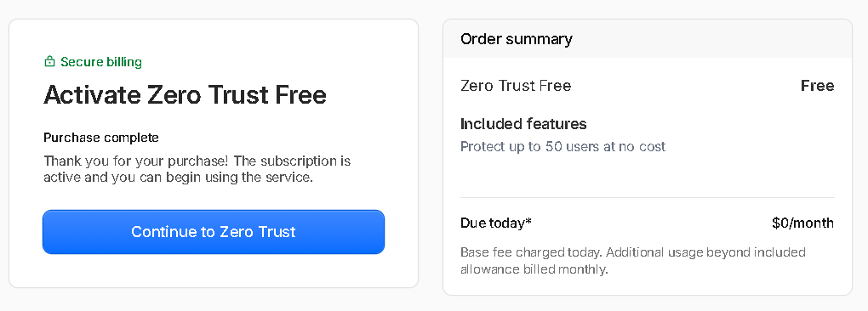This screenshot has height=311, width=868.
Task: Click the Activate Zero Trust Free heading
Action: (185, 95)
